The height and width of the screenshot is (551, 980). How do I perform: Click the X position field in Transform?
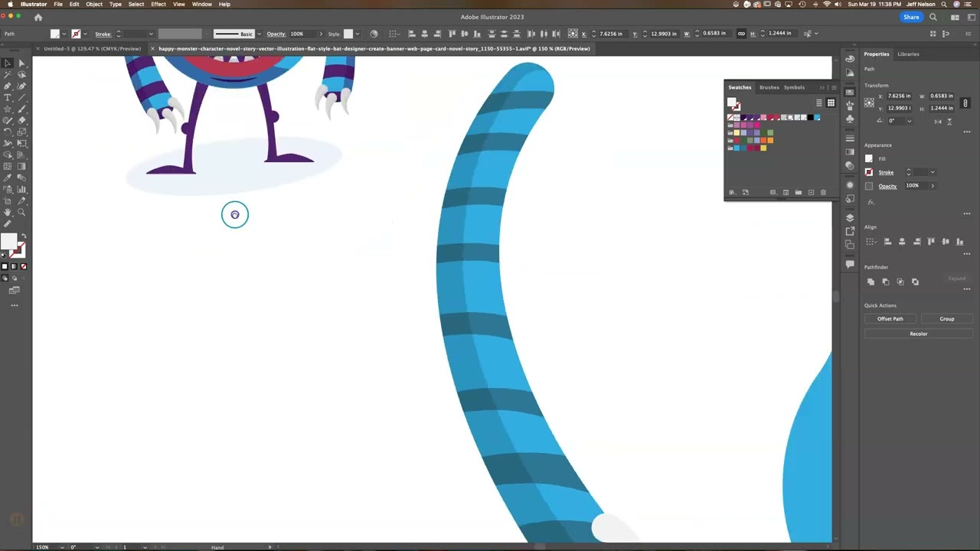tap(899, 96)
